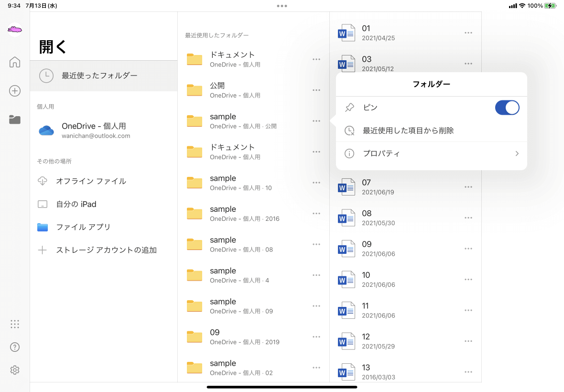This screenshot has height=392, width=564.
Task: Expand プロパティ submenu chevron
Action: [x=517, y=153]
